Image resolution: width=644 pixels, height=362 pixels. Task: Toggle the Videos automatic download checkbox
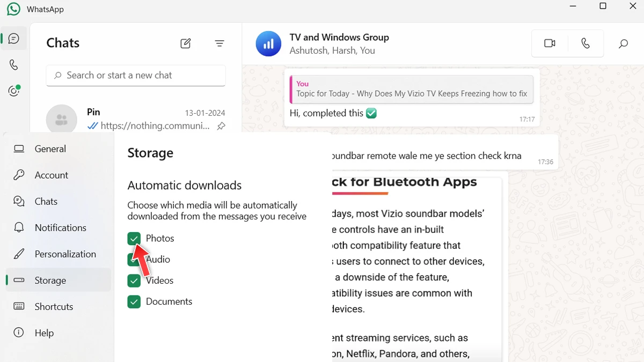pos(134,280)
